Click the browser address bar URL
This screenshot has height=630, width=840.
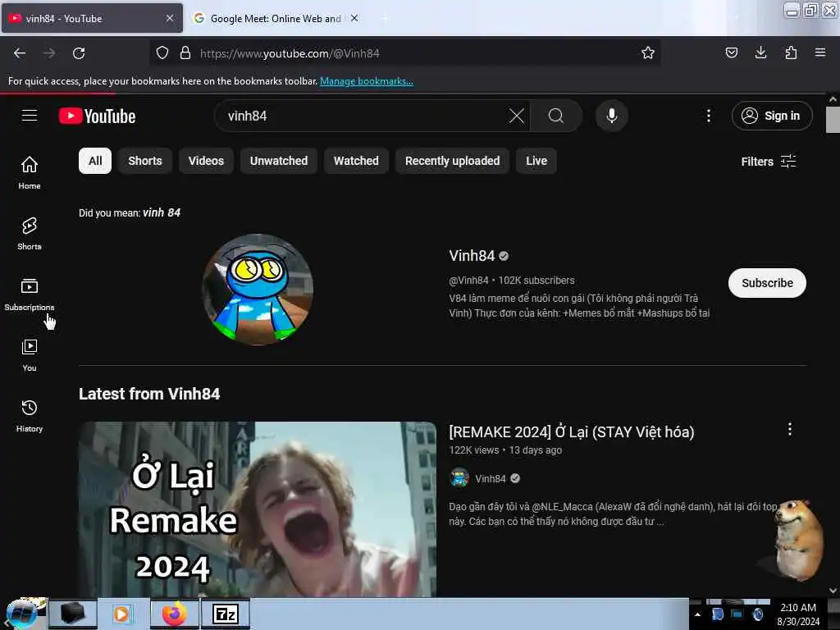tap(290, 53)
